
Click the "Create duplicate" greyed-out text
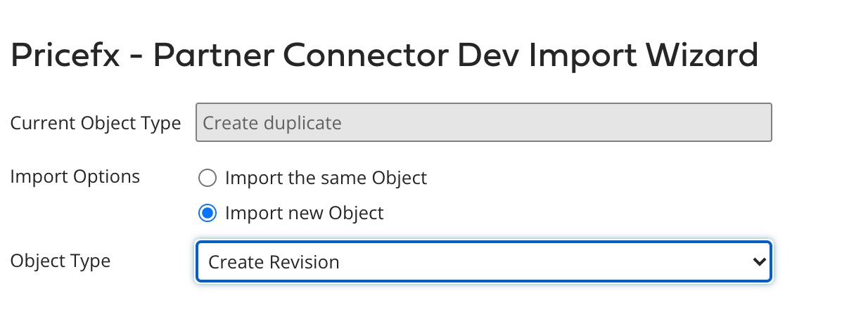[272, 124]
